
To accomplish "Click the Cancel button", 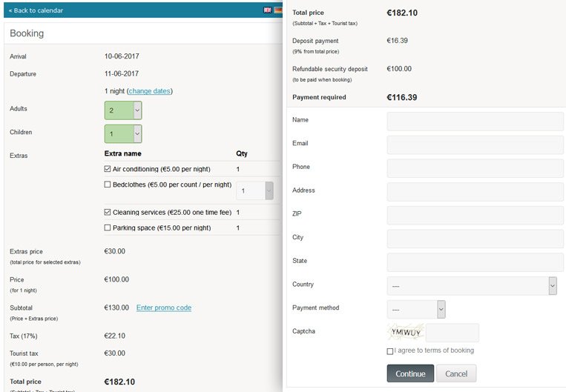I will pyautogui.click(x=456, y=373).
